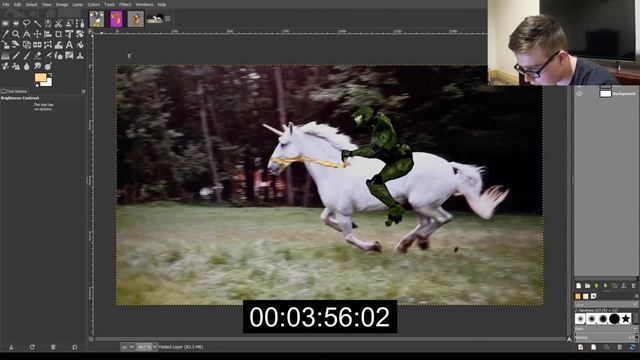Screen dimensions: 640x360
Task: Select the Paintbrush tool
Action: [27, 55]
